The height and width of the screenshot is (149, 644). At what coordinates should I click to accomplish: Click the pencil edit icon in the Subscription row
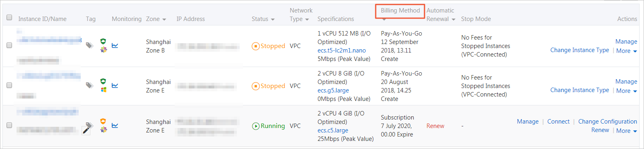pyautogui.click(x=86, y=130)
